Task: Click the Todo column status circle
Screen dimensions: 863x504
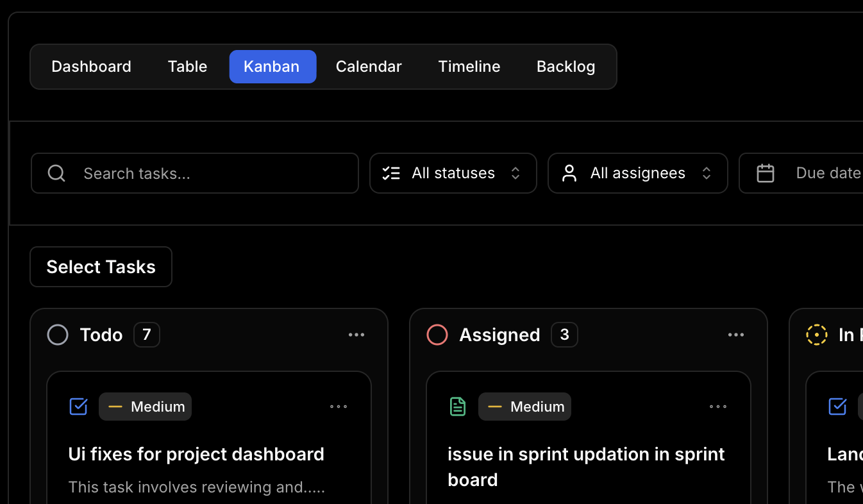Action: pyautogui.click(x=58, y=335)
